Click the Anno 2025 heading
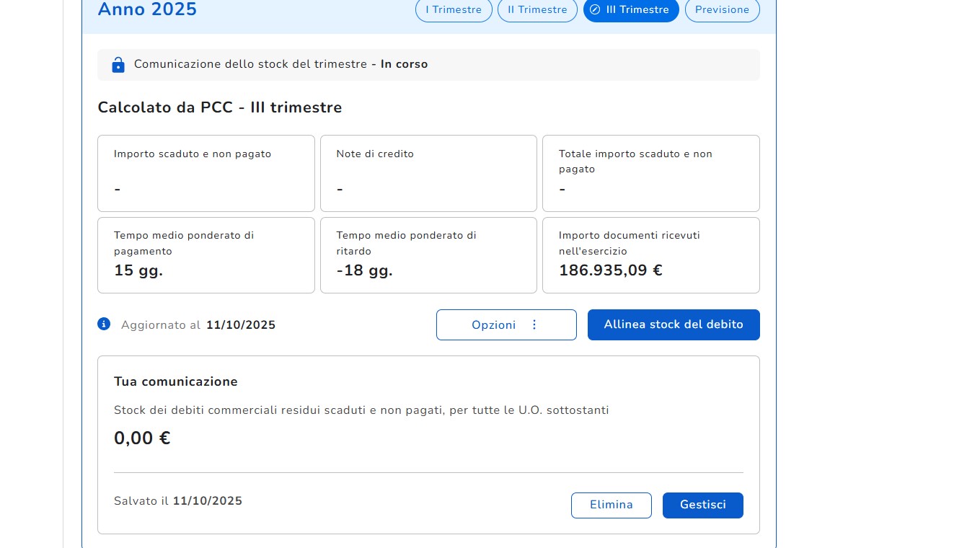980x548 pixels. click(x=147, y=10)
